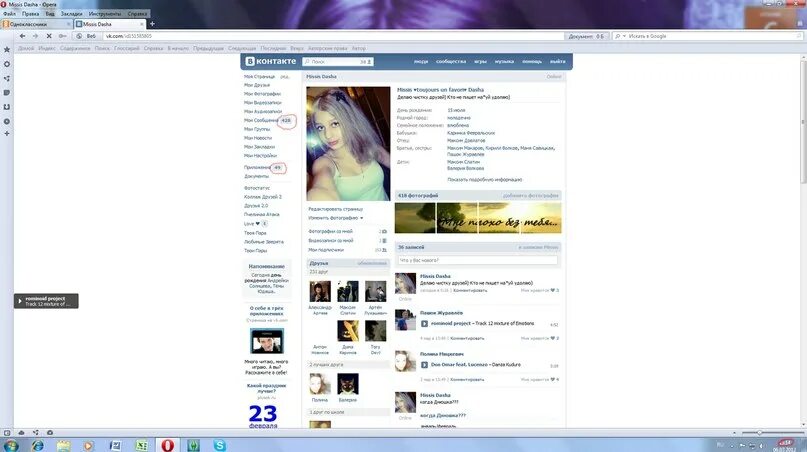The width and height of the screenshot is (807, 452).
Task: Open 'Мои Фотографии' in the left menu
Action: (262, 94)
